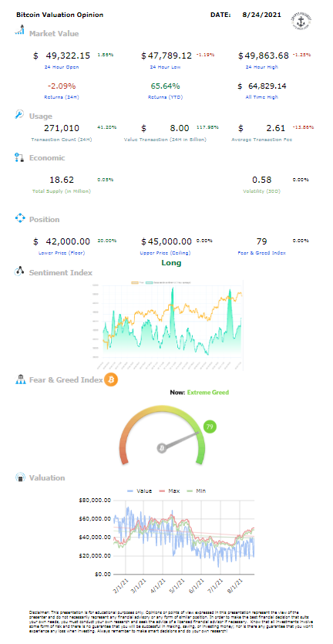Click the Bitcoin gauge needle hub
This screenshot has width=333, height=644.
[162, 448]
